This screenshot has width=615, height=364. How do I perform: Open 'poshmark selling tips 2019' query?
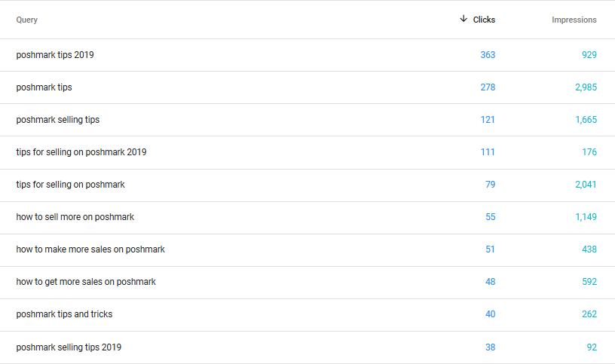(69, 347)
